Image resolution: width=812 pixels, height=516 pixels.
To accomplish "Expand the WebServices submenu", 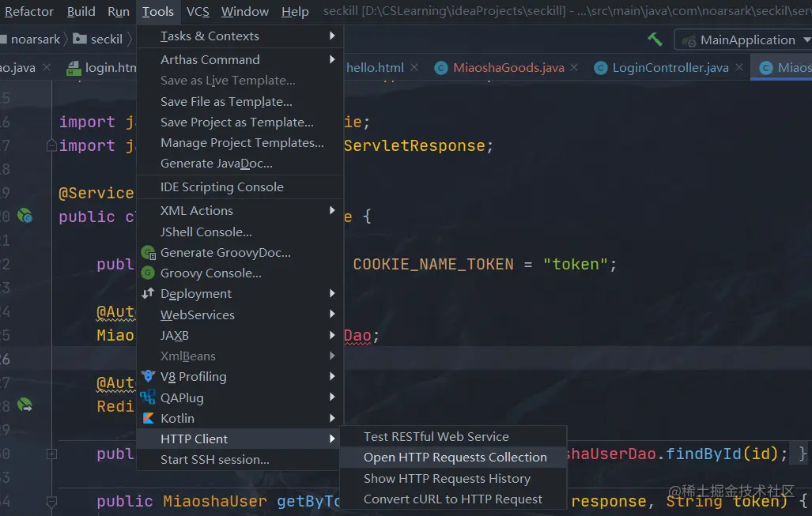I will [x=332, y=314].
